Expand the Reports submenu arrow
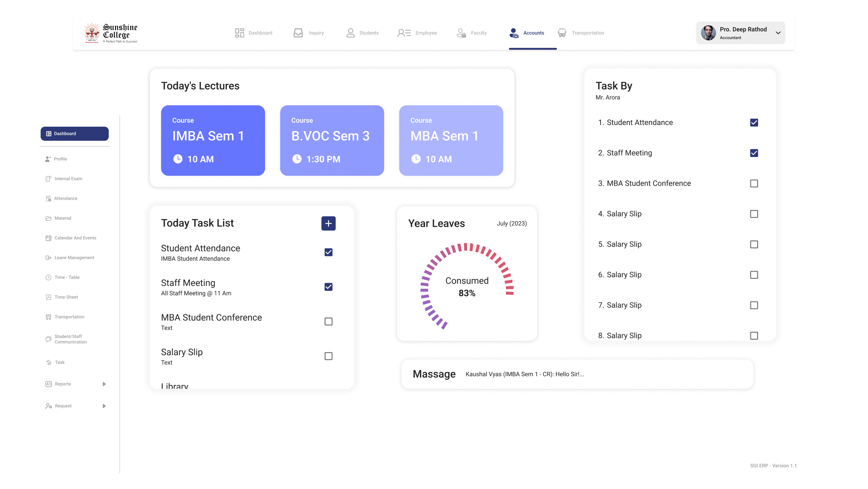Image resolution: width=868 pixels, height=489 pixels. point(104,384)
